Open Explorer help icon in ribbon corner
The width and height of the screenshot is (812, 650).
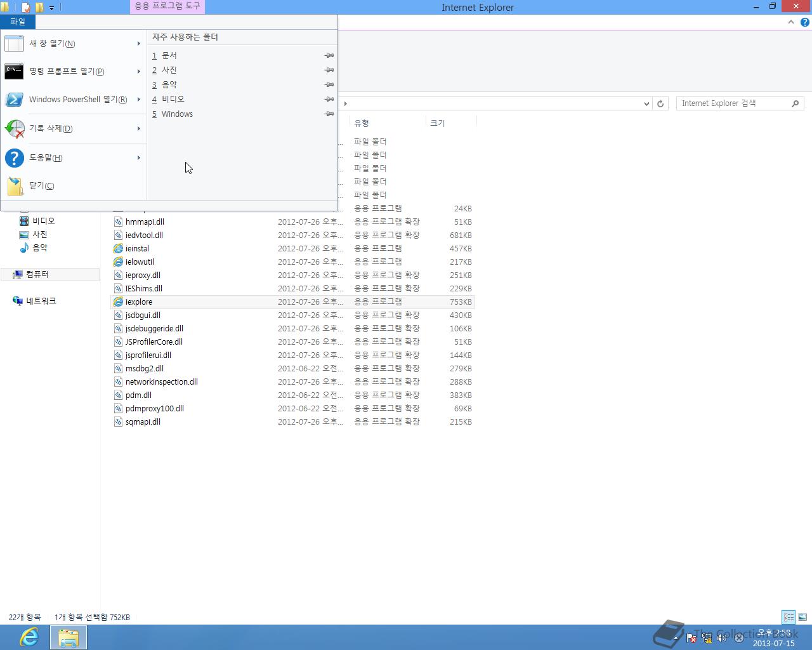click(x=804, y=22)
